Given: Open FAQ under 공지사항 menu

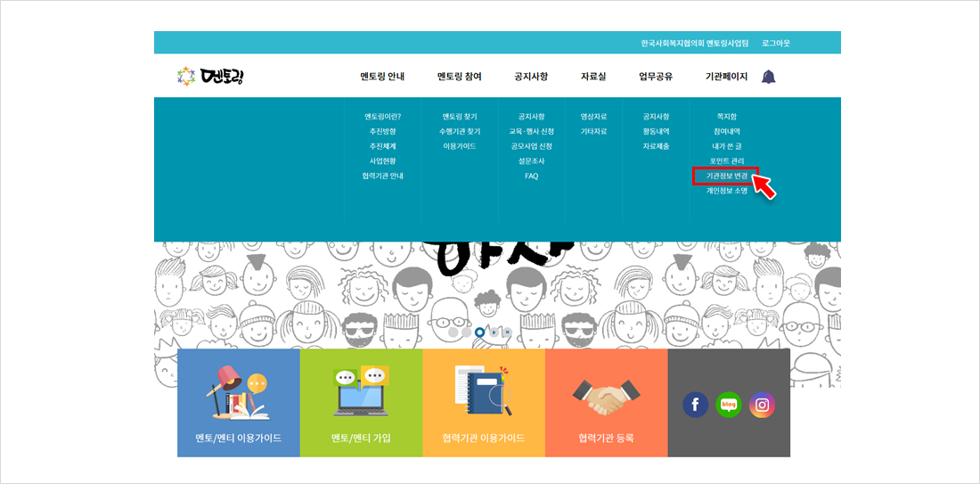Looking at the screenshot, I should (x=531, y=176).
